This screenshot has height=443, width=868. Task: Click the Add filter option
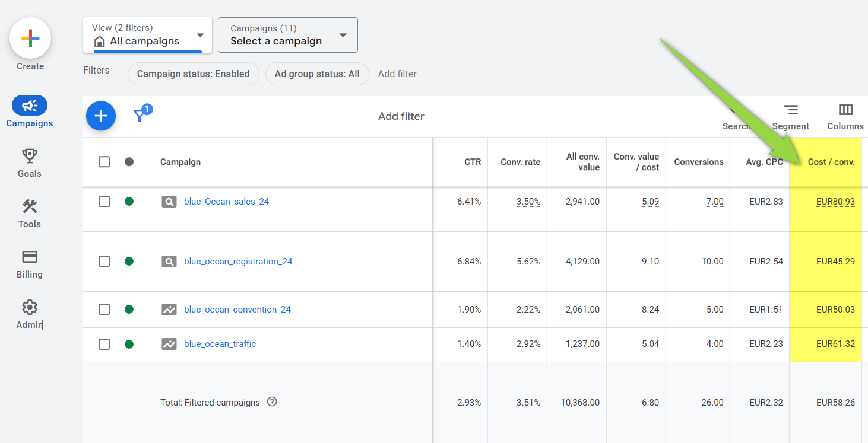(397, 74)
